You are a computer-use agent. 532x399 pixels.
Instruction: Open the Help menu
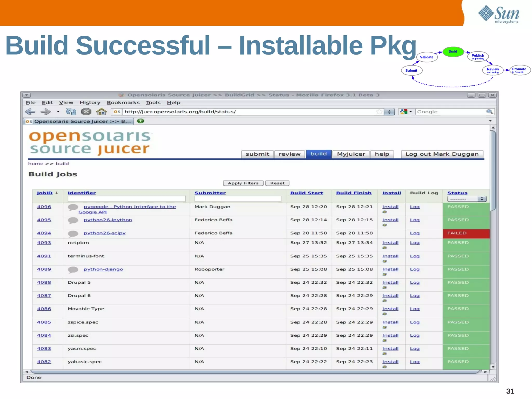[174, 103]
